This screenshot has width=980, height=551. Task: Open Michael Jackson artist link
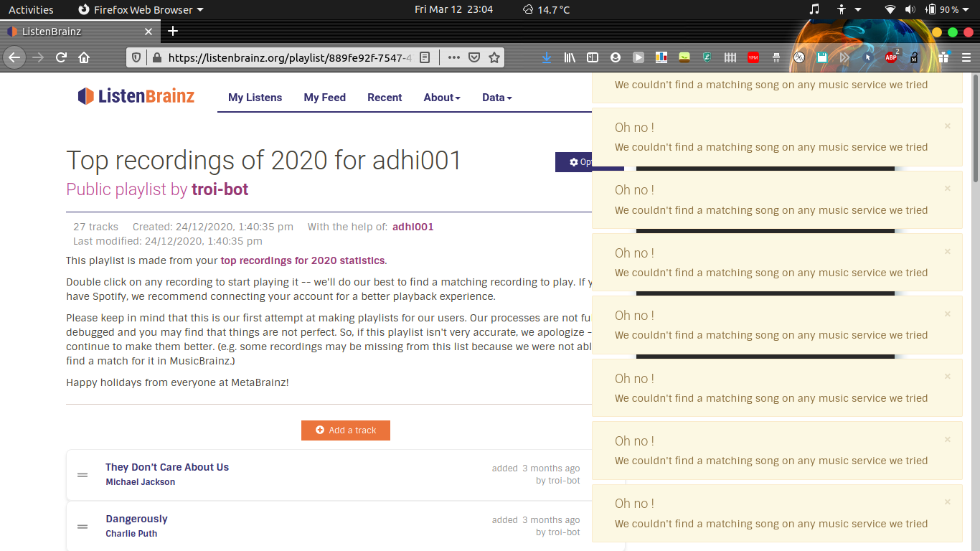coord(141,482)
